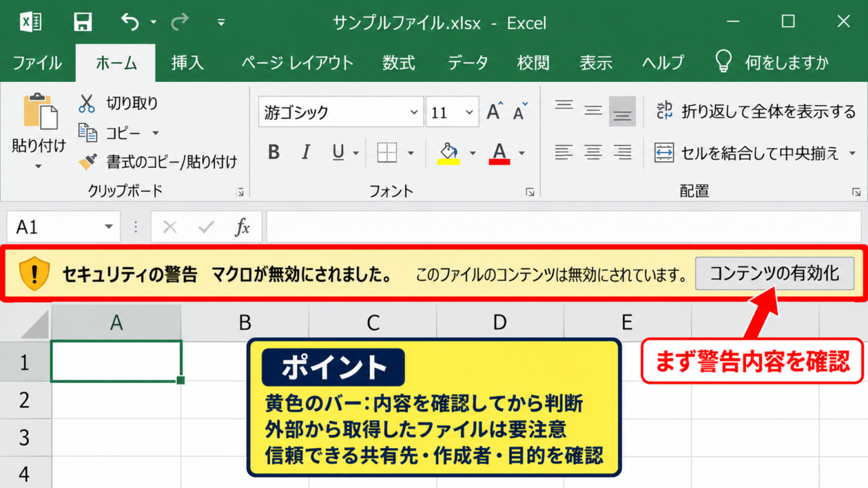Select top vertical alignment icon

pos(564,106)
